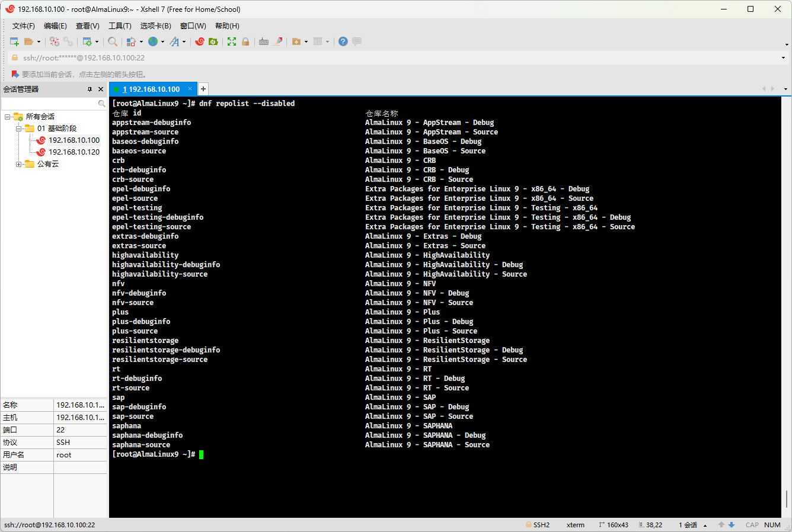Open the Find magnifier tool in toolbar
This screenshot has width=792, height=532.
click(112, 41)
